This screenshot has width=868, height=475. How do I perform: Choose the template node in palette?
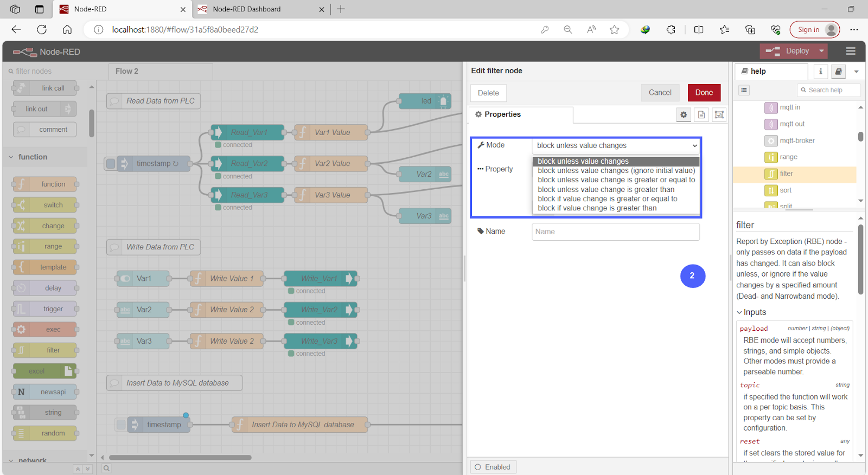(44, 267)
